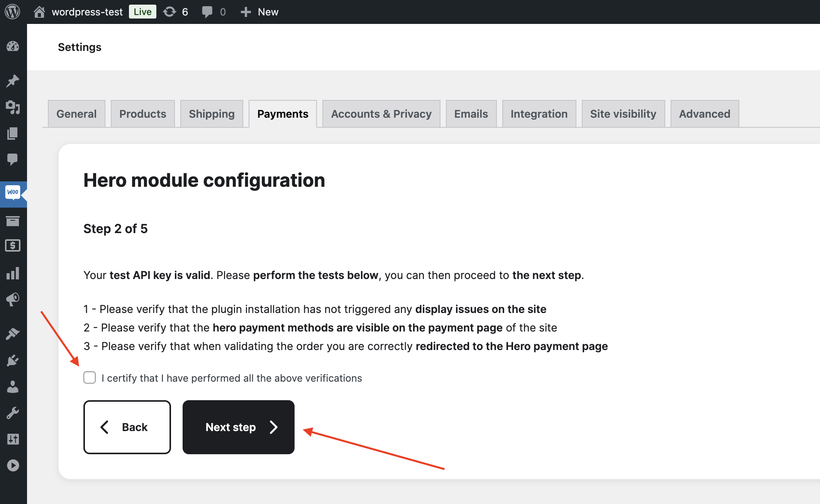The width and height of the screenshot is (820, 504).
Task: Open Pages icon in sidebar
Action: coord(13,134)
